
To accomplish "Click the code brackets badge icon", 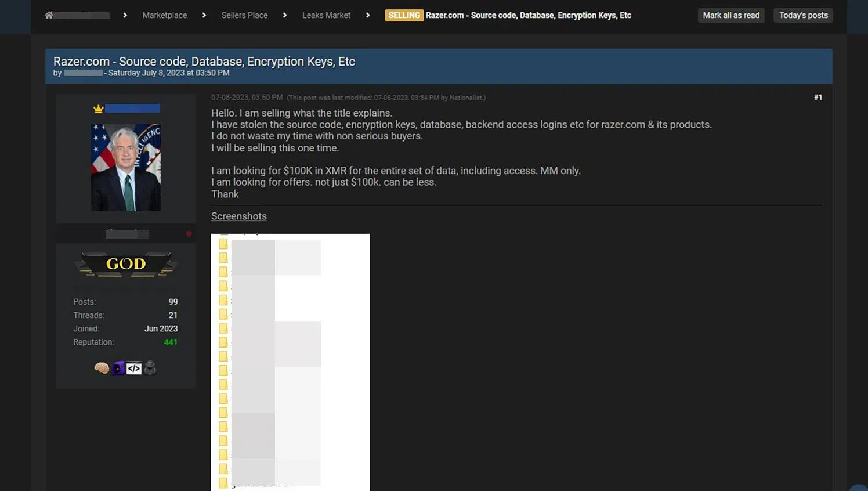I will (134, 368).
